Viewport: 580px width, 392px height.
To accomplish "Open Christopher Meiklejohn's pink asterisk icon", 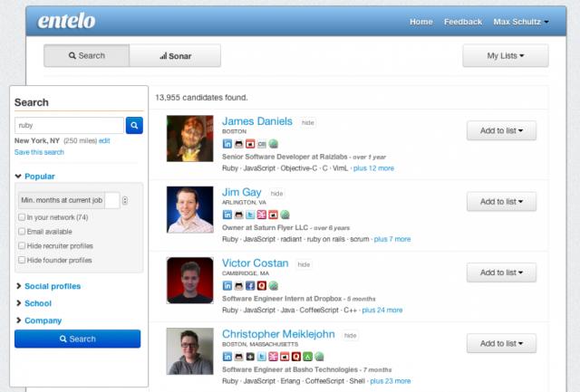I will 273,357.
